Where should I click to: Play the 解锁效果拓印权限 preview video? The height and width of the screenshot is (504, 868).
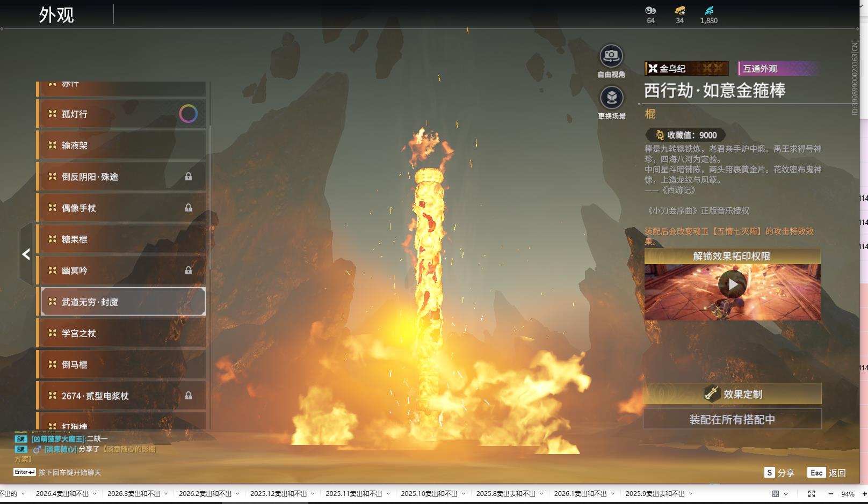(x=733, y=284)
